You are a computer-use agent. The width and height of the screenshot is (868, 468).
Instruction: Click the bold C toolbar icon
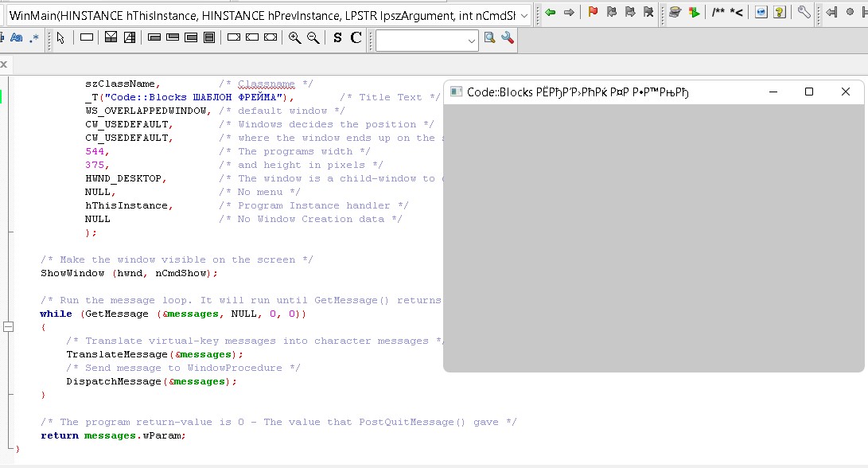tap(356, 37)
